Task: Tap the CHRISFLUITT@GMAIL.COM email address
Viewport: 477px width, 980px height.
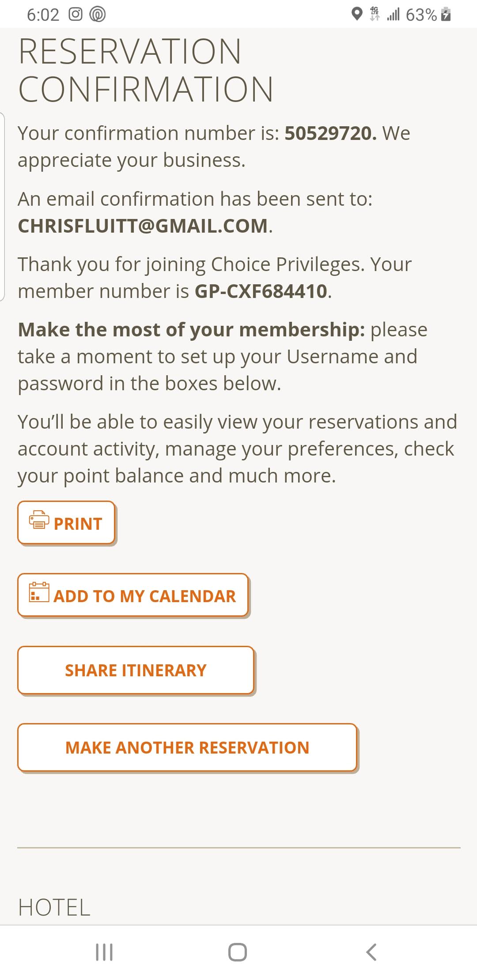Action: (143, 226)
